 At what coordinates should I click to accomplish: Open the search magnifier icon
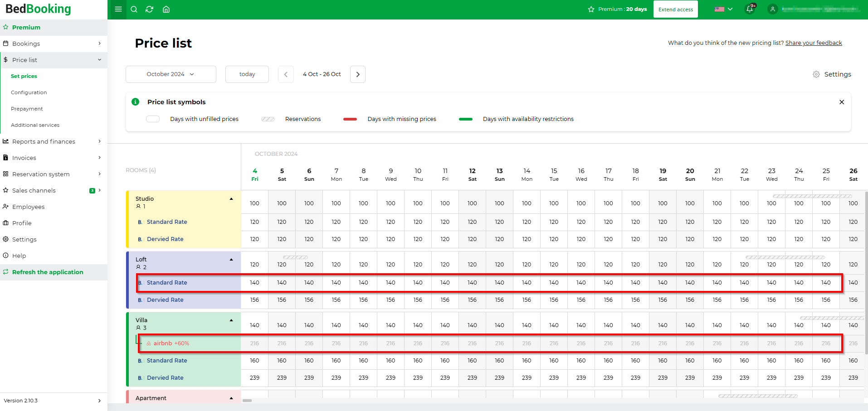click(134, 9)
